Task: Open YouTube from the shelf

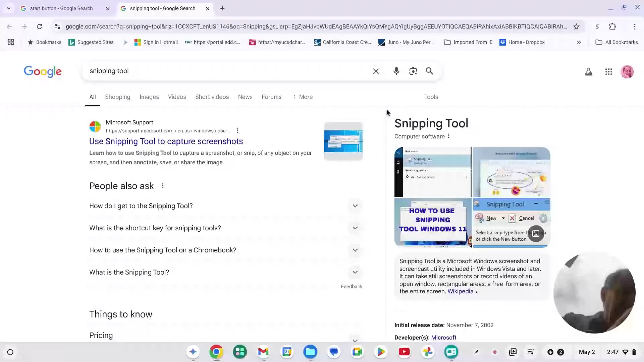Action: [x=404, y=352]
